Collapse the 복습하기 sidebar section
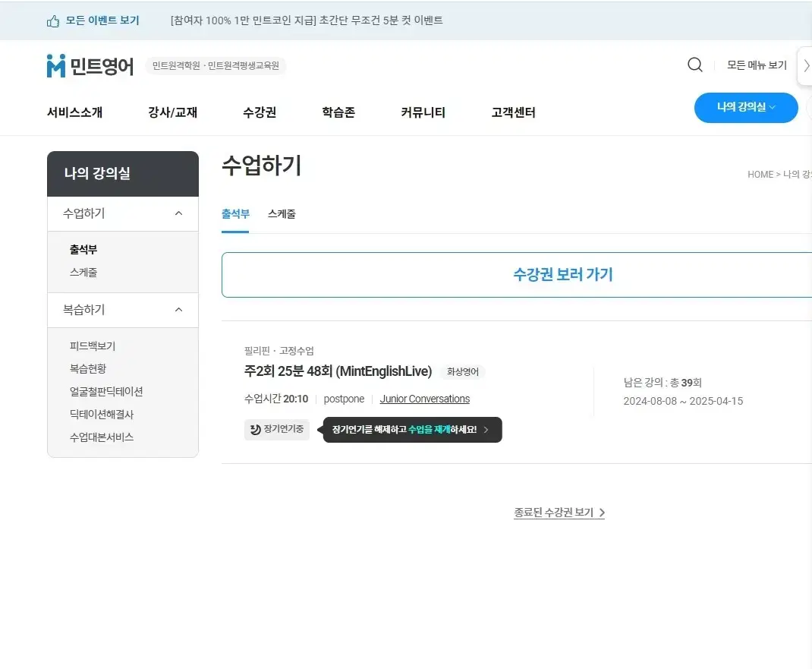Viewport: 812px width, 669px height. coord(178,310)
